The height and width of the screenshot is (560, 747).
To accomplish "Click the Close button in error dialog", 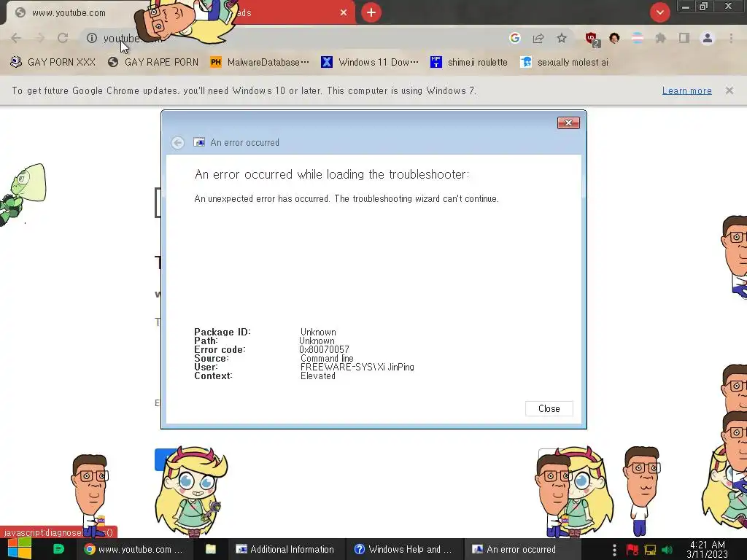I will [549, 408].
